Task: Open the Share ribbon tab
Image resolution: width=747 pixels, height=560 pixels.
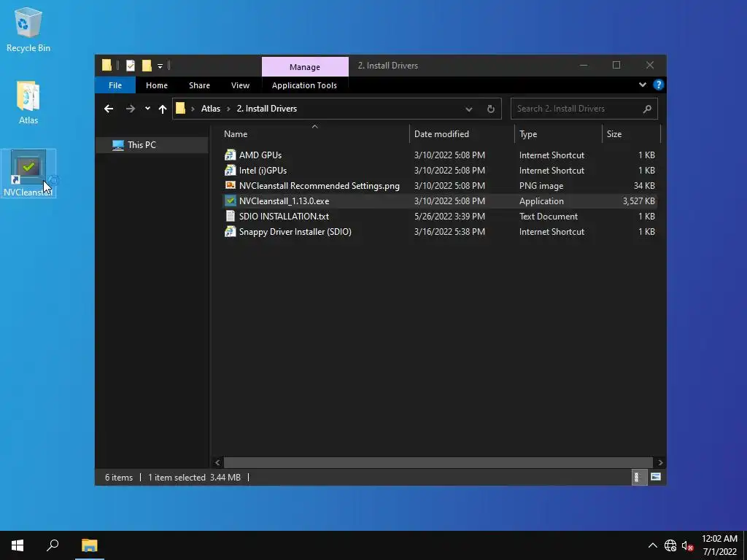Action: pyautogui.click(x=199, y=85)
